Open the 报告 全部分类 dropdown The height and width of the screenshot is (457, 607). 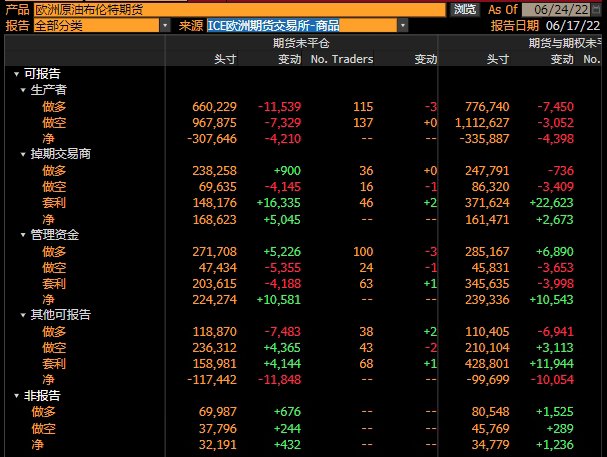(x=100, y=25)
